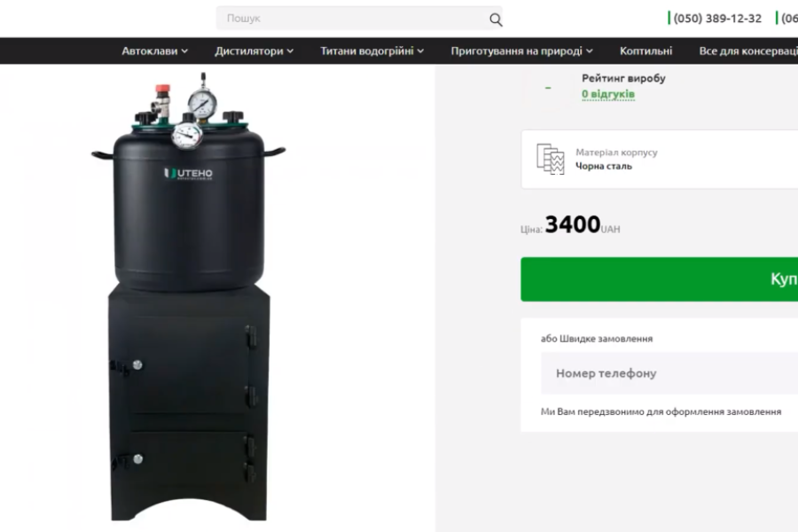Click the Матеріал корпусу label
The width and height of the screenshot is (798, 532).
click(x=616, y=153)
